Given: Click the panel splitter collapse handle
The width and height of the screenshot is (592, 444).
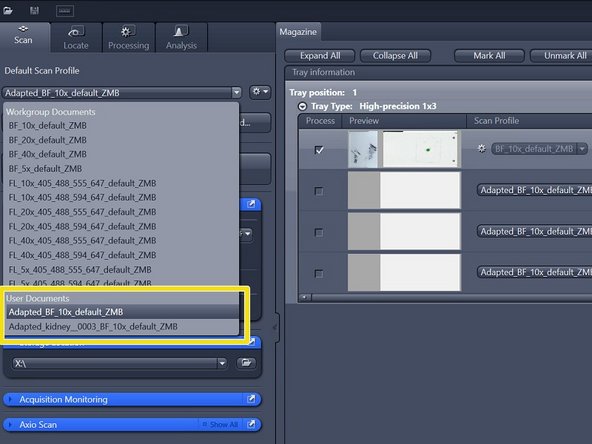Looking at the screenshot, I should click(275, 327).
